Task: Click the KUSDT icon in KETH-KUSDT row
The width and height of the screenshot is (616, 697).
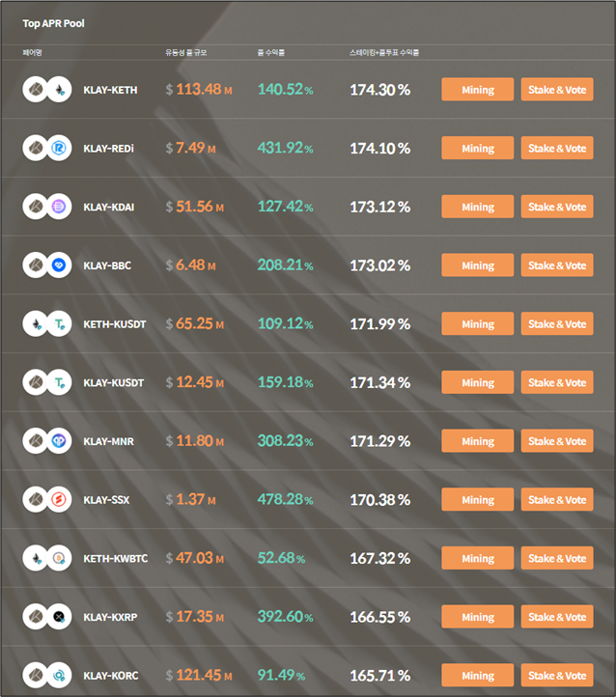Action: pos(59,324)
